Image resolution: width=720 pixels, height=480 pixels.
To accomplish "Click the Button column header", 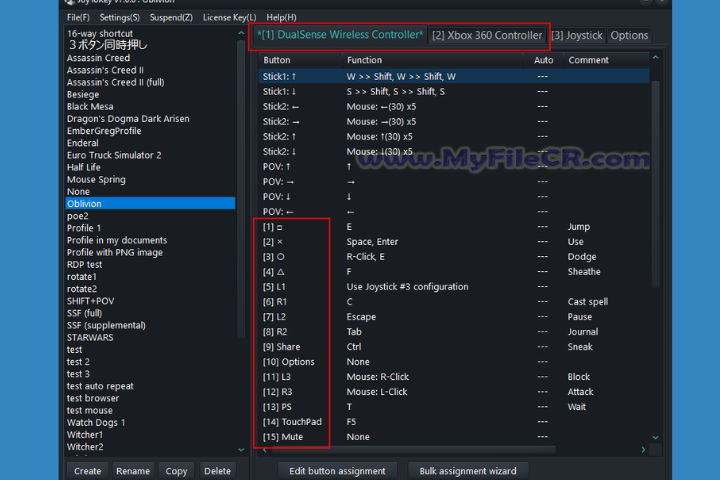I will click(301, 60).
